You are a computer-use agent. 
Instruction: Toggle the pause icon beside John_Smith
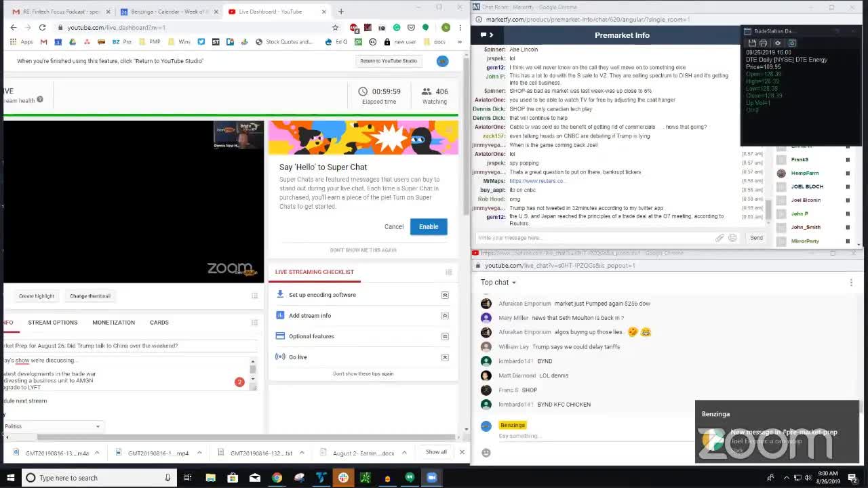pos(848,228)
